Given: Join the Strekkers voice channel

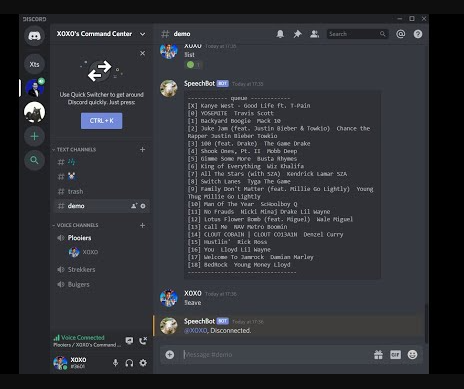Looking at the screenshot, I should click(101, 269).
